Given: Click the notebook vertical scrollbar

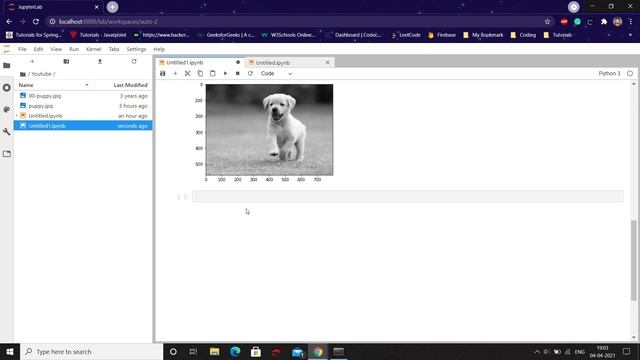Looking at the screenshot, I should [x=633, y=260].
